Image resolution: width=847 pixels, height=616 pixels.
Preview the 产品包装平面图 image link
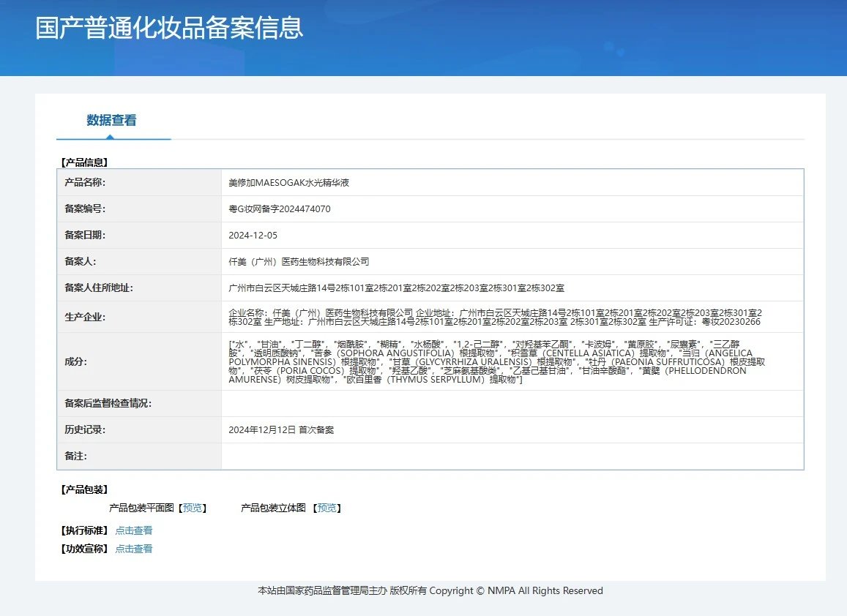pos(193,508)
